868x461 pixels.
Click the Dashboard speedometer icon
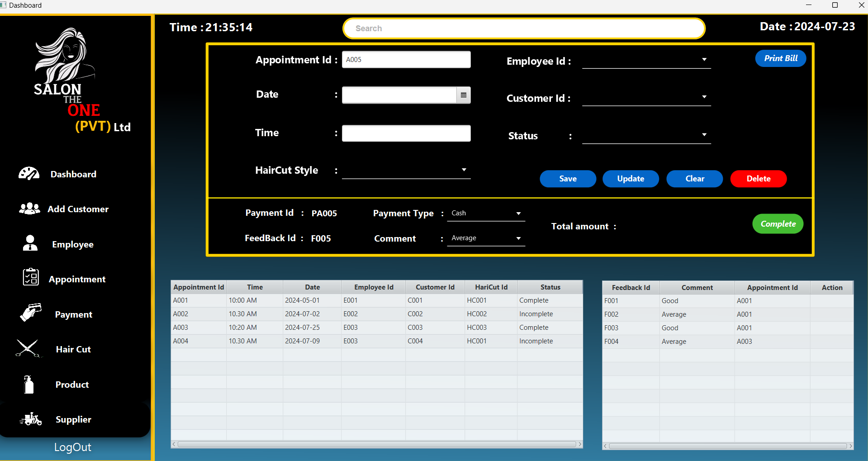pyautogui.click(x=29, y=174)
